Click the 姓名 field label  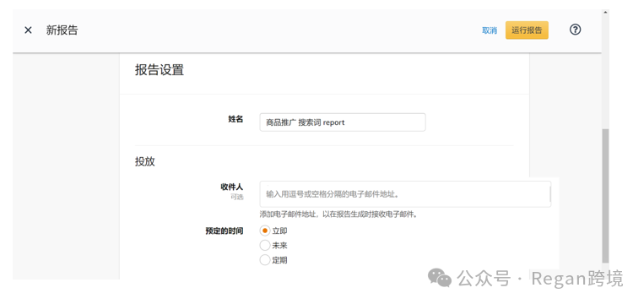(235, 119)
